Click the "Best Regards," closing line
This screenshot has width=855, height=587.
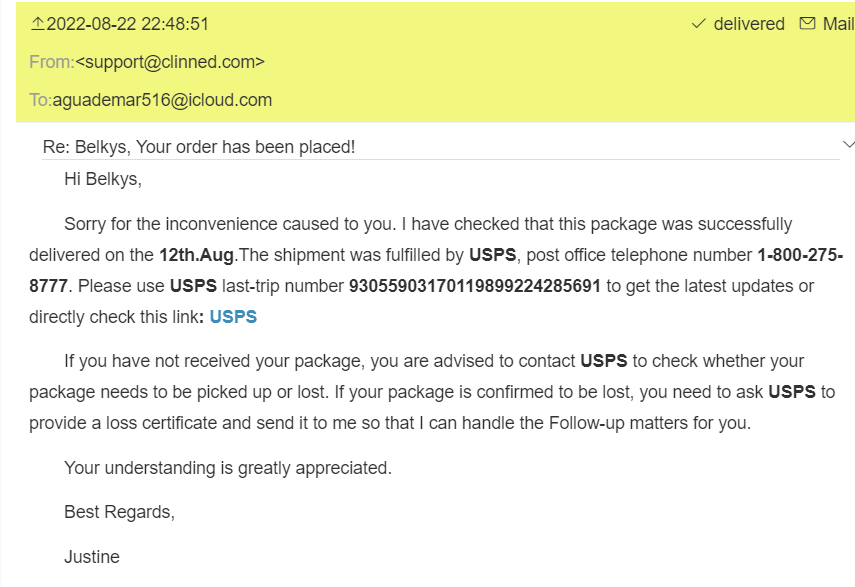click(x=119, y=513)
